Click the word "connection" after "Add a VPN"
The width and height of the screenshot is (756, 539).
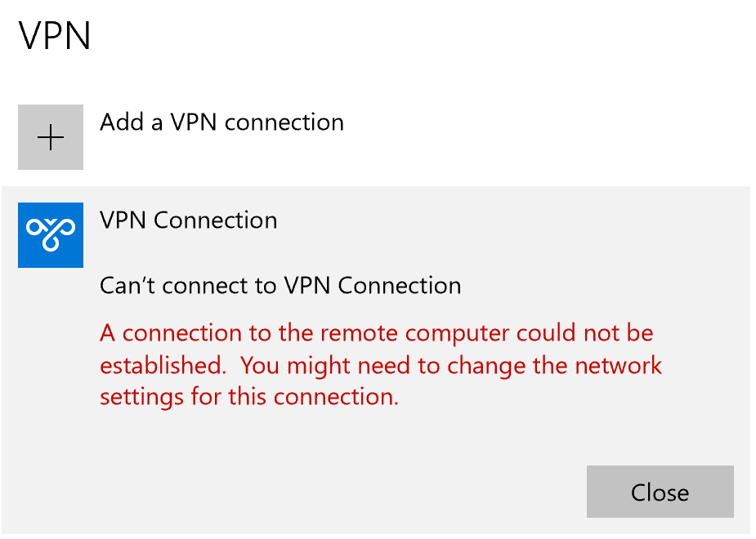284,122
